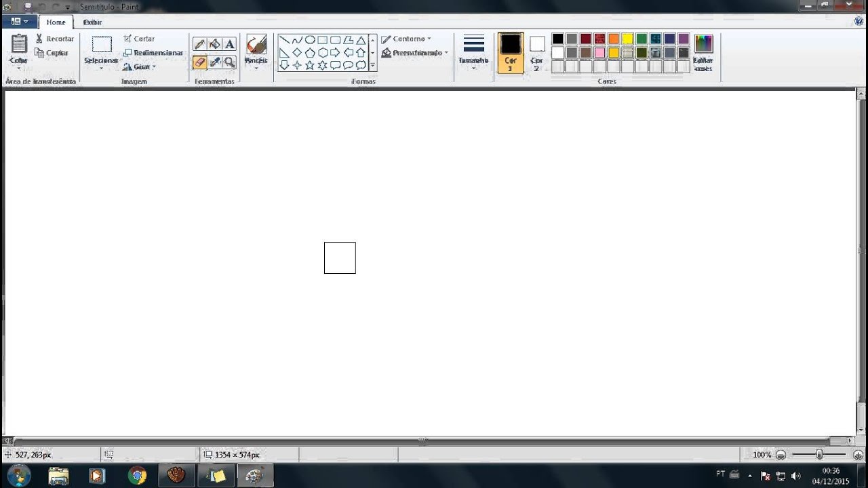Open the Colar dropdown arrow
The height and width of the screenshot is (488, 868).
click(x=18, y=68)
